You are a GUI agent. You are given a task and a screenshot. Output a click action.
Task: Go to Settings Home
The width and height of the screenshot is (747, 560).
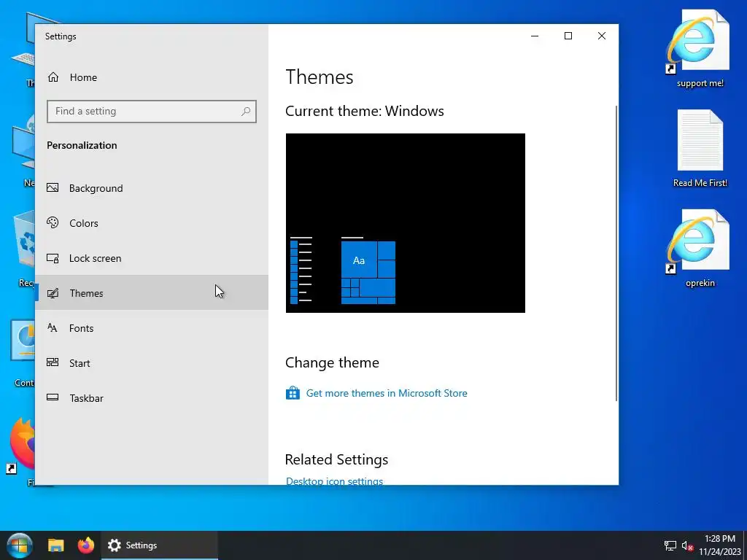tap(72, 77)
